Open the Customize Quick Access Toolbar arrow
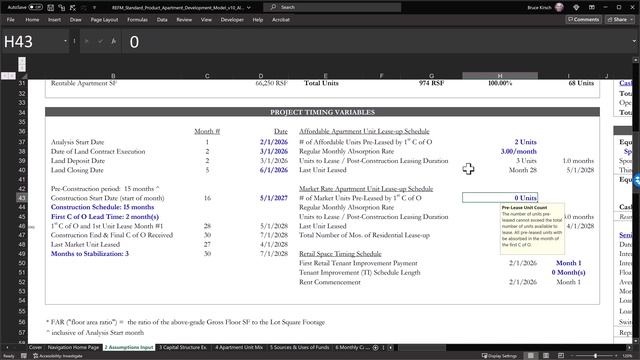Viewport: 640px width, 360px height. click(x=94, y=7)
